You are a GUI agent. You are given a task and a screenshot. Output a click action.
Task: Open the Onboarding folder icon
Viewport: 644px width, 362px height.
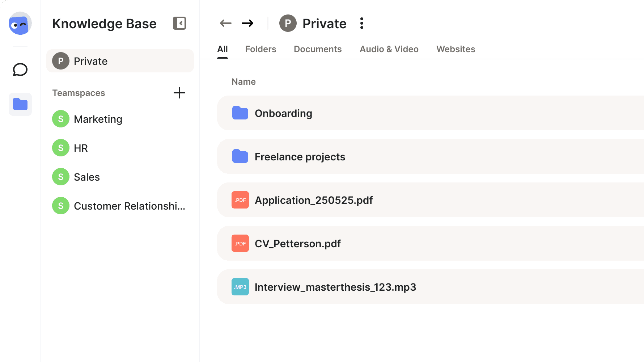point(240,113)
